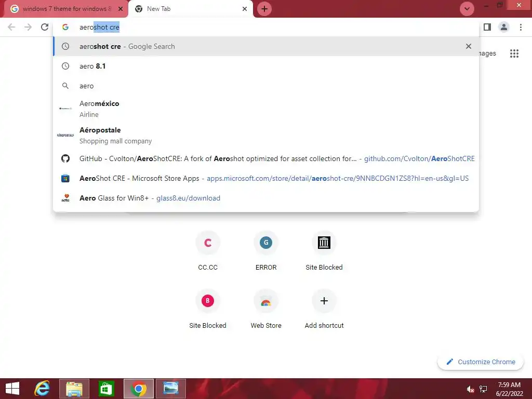Click the clock icon beside 'aero 8.1'

tap(65, 66)
